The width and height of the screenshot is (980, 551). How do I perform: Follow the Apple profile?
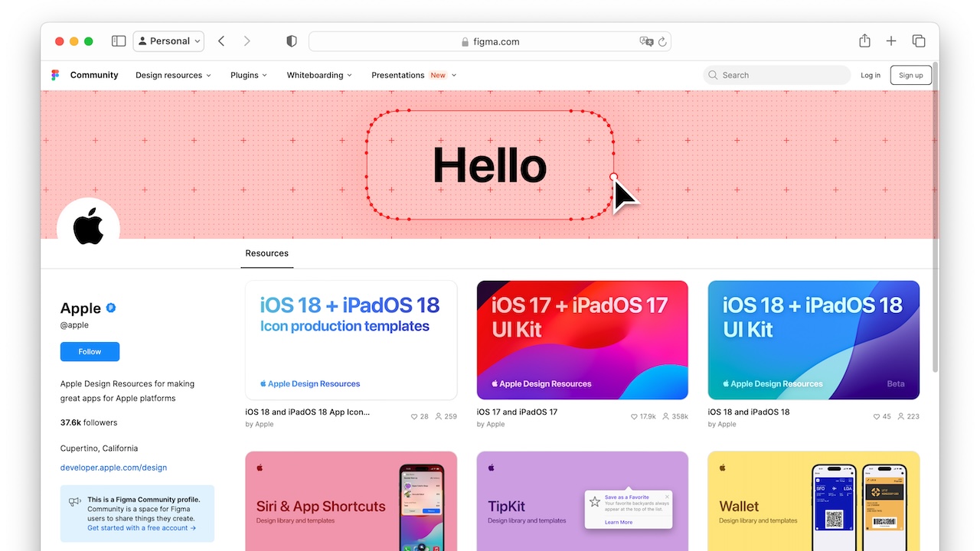click(90, 351)
